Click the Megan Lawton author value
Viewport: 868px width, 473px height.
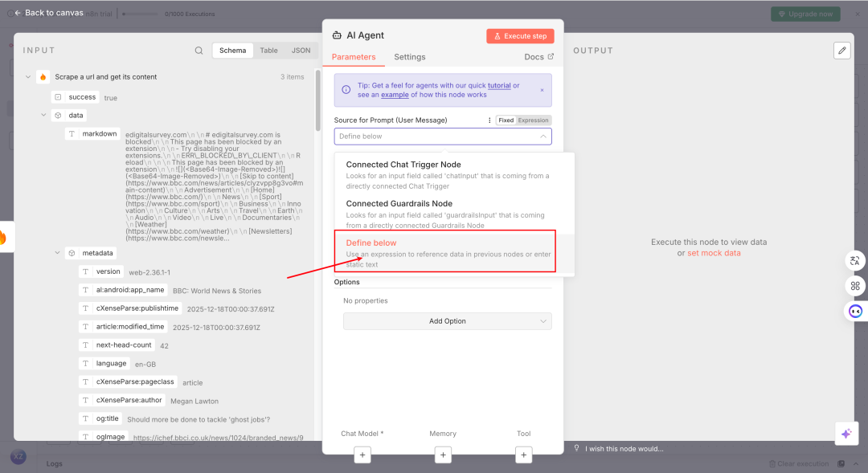[194, 401]
